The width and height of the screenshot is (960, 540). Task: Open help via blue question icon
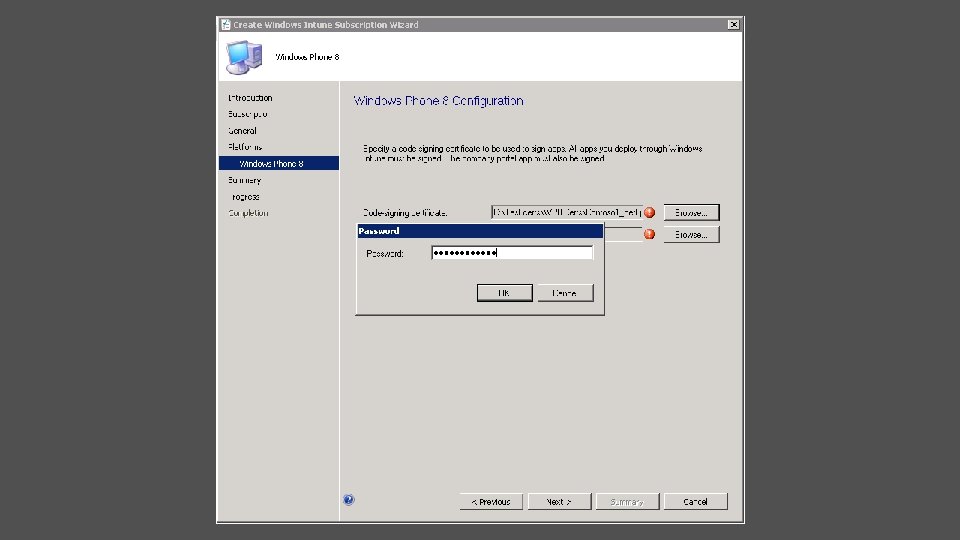[349, 500]
